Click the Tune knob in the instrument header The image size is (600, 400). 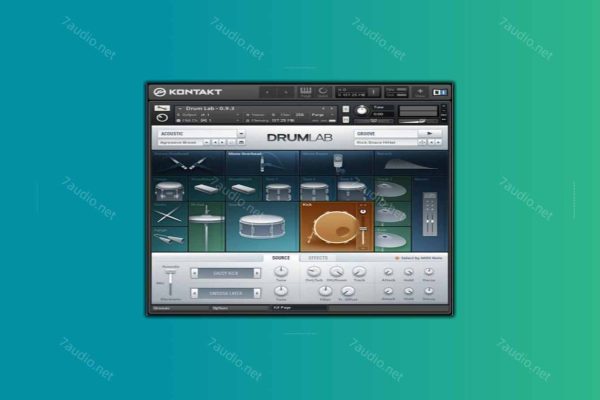pos(362,111)
